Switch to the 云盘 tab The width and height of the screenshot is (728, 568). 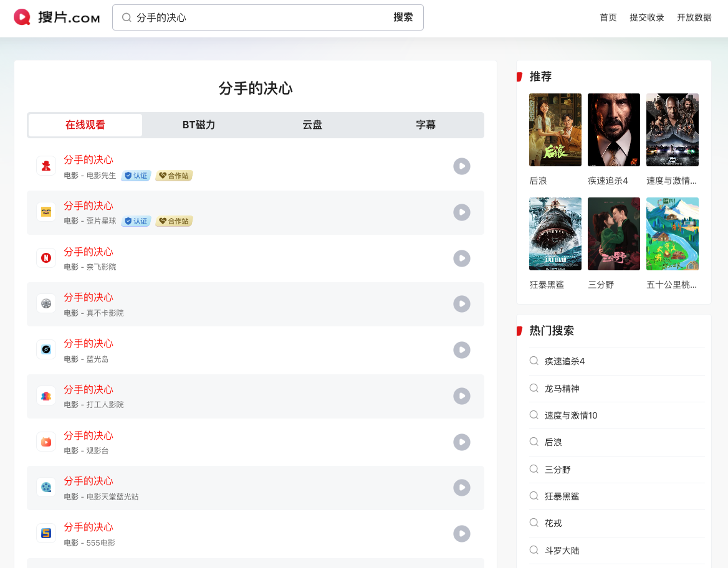[312, 125]
